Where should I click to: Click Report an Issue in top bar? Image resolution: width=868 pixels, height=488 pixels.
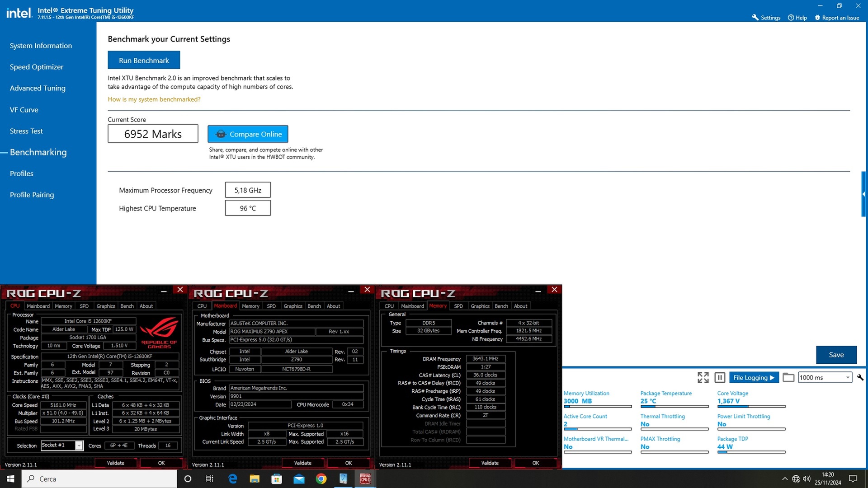click(837, 18)
